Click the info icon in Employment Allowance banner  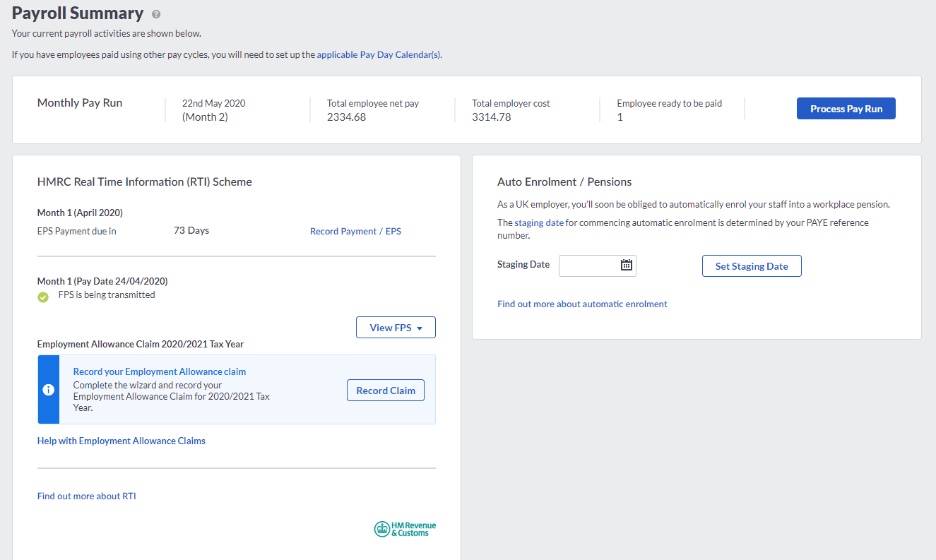(49, 390)
